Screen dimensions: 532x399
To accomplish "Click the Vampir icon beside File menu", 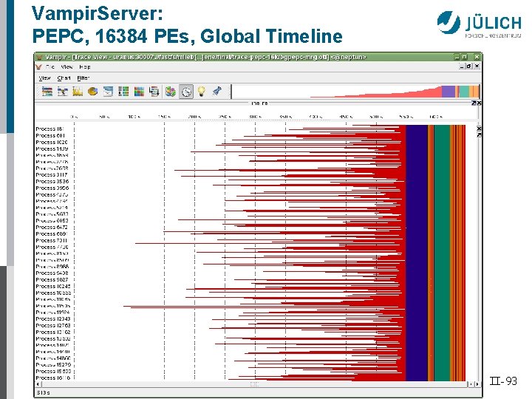I will [38, 66].
